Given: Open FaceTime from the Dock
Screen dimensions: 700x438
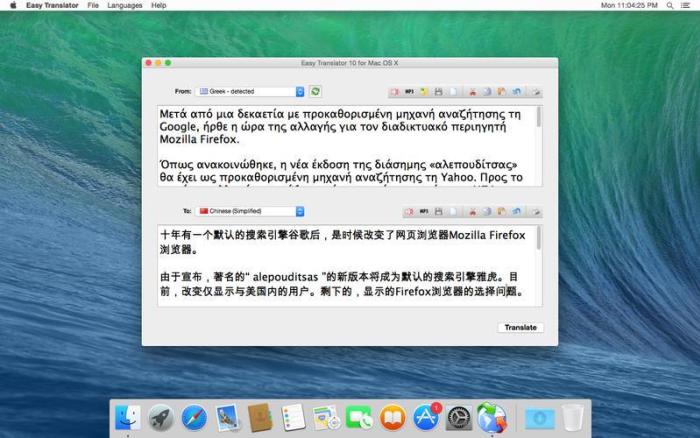Looking at the screenshot, I should pos(359,418).
